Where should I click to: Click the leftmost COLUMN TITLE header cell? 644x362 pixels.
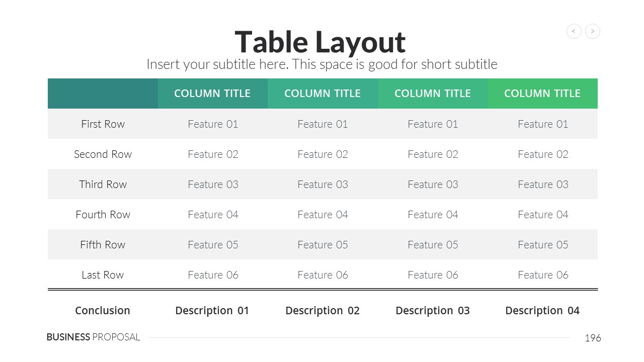(x=212, y=94)
